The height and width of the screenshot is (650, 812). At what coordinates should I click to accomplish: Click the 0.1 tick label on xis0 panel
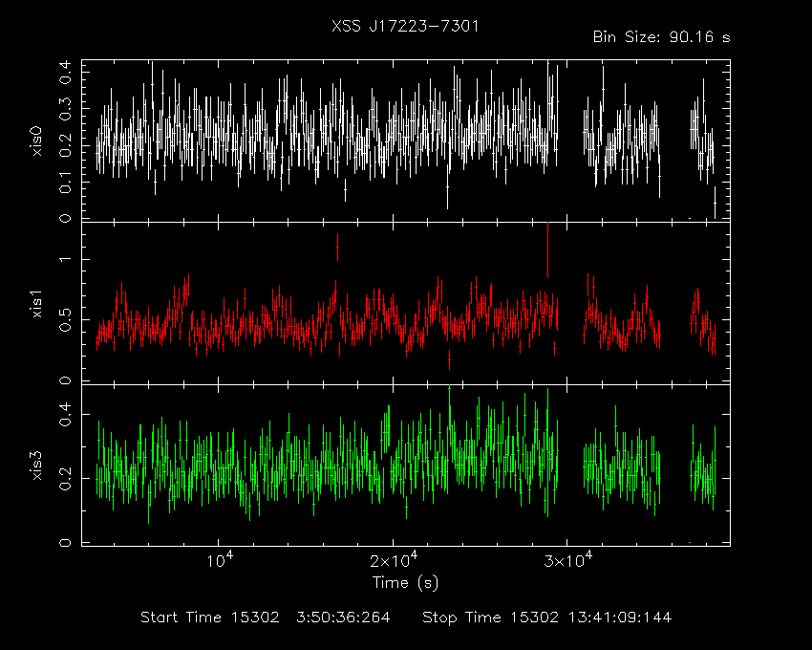pyautogui.click(x=65, y=182)
